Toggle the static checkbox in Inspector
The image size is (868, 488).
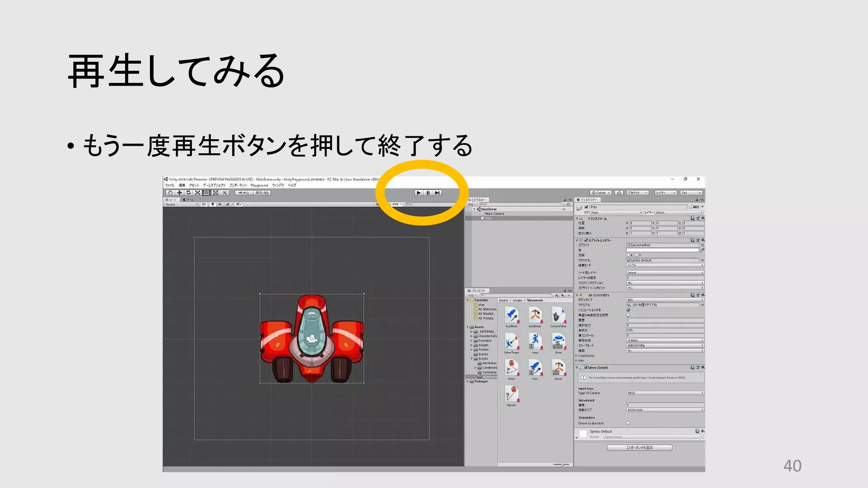(690, 207)
